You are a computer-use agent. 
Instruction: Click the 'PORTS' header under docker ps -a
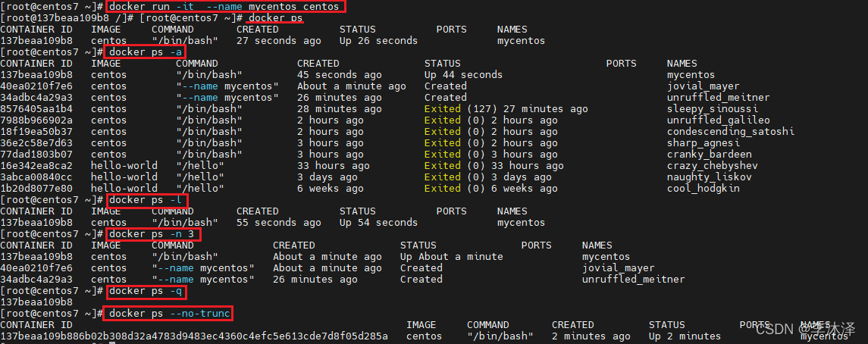click(x=621, y=64)
